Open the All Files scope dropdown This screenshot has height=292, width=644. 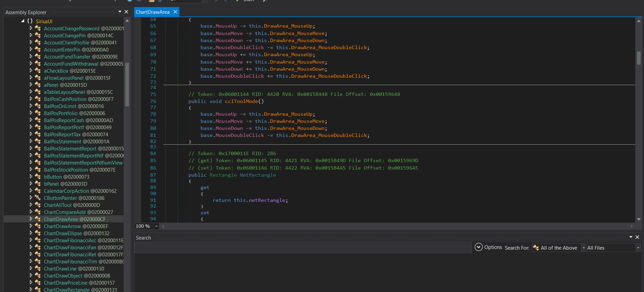click(638, 248)
